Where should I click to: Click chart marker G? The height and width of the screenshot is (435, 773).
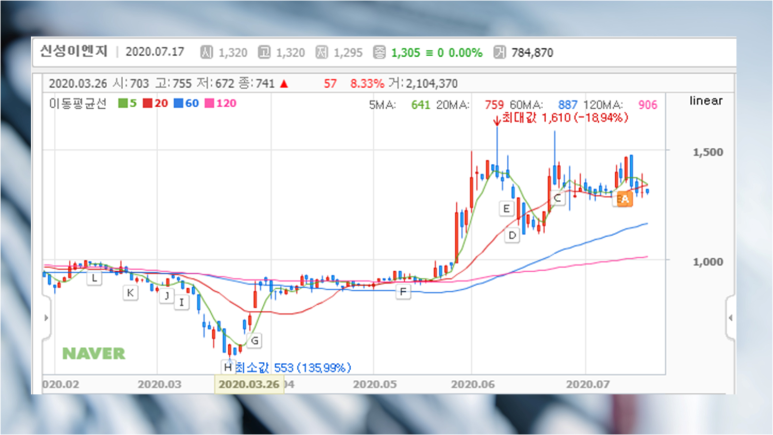[x=254, y=340]
